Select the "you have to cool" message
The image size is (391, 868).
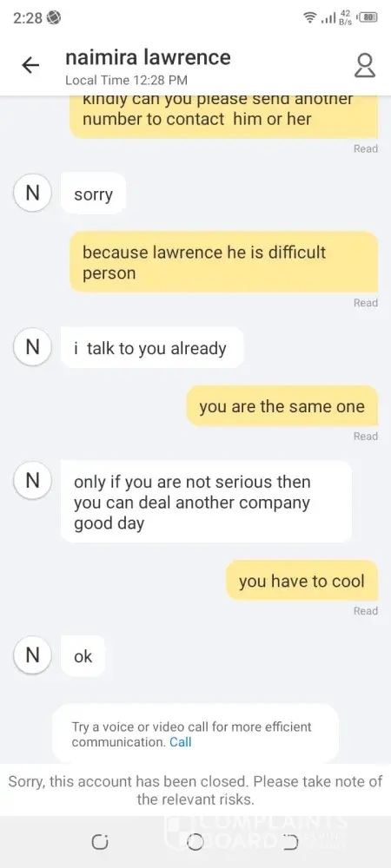[x=302, y=581]
